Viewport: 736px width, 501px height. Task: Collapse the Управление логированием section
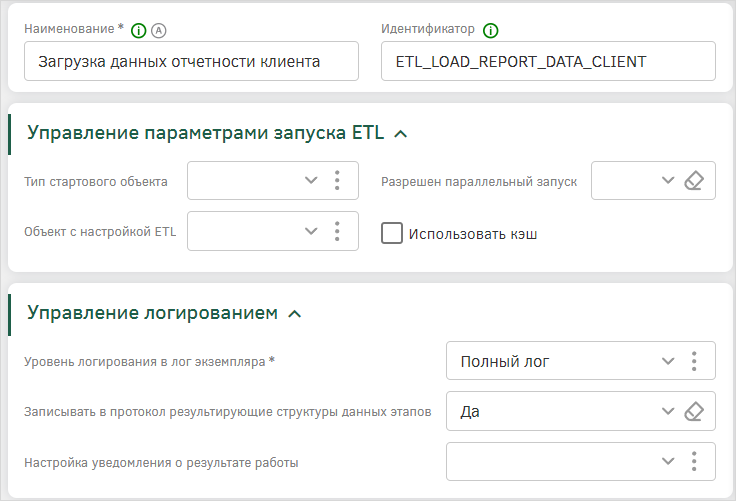pos(294,314)
